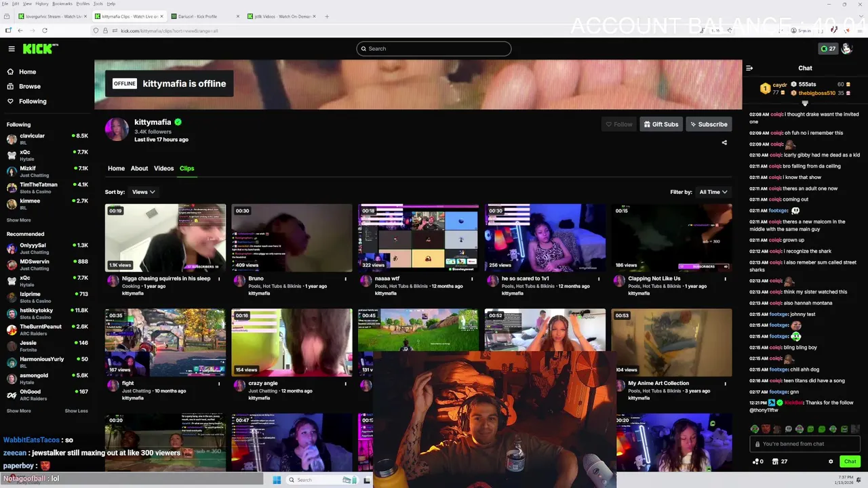Collapse the list with Show Less
Screen dimensions: 868x488
pos(76,411)
